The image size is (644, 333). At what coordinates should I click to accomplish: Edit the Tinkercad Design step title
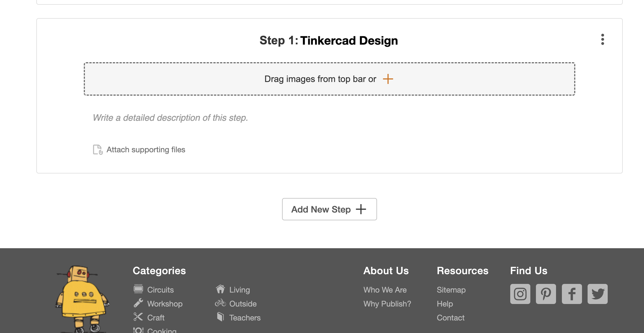349,41
